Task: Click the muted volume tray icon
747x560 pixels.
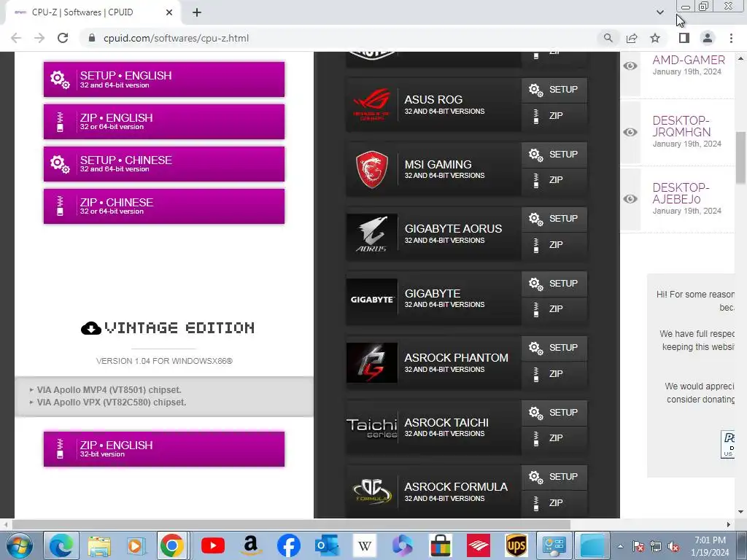Action: [x=673, y=547]
